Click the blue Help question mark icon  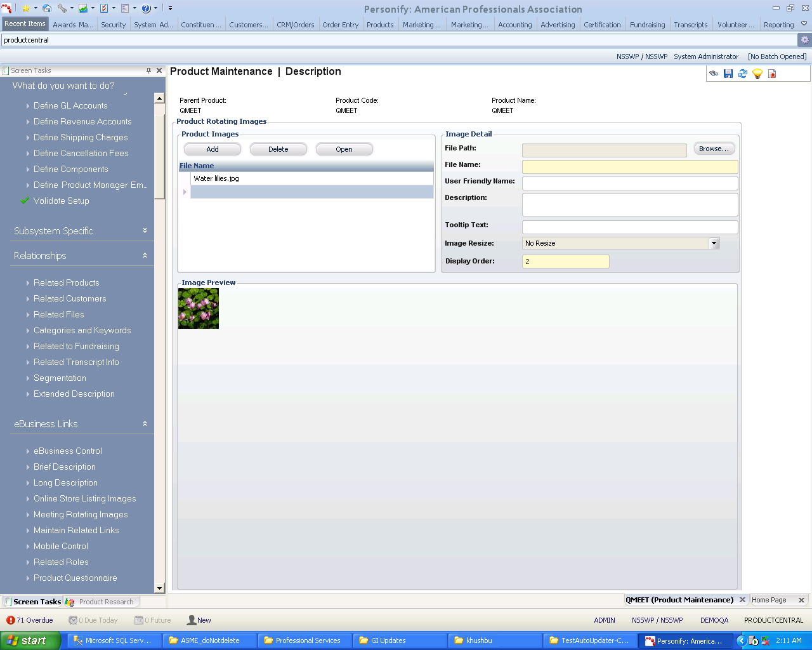pyautogui.click(x=147, y=8)
